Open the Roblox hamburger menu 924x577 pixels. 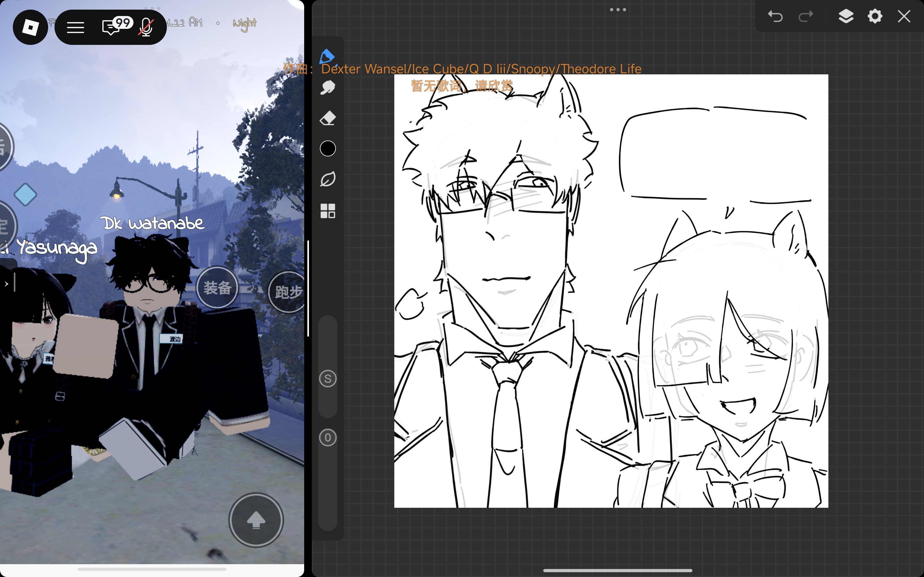point(76,28)
